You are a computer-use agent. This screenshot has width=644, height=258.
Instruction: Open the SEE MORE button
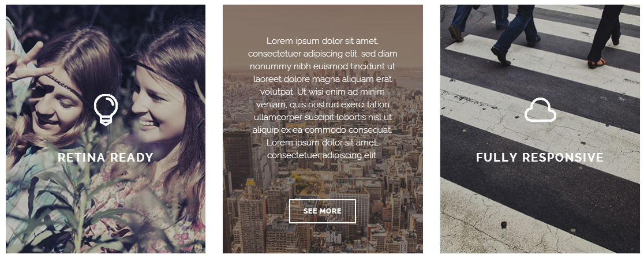[x=323, y=211]
